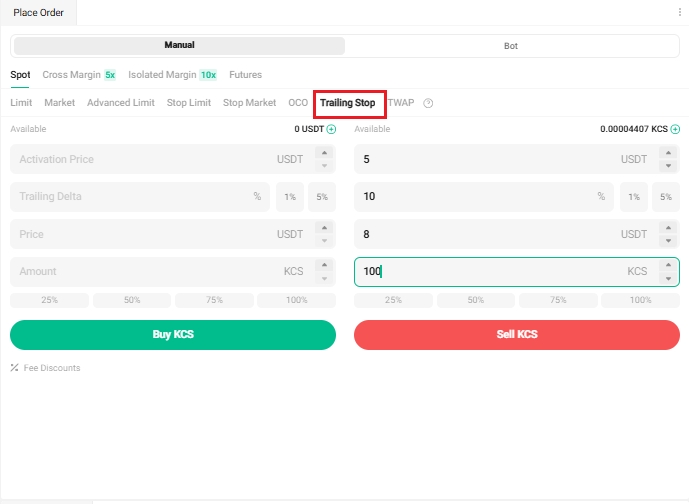
Task: Switch to the Futures tab
Action: tap(245, 75)
